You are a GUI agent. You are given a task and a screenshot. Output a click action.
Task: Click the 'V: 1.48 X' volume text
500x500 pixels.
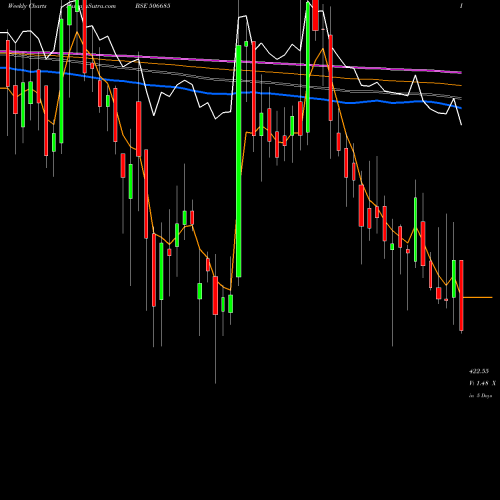[x=482, y=383]
